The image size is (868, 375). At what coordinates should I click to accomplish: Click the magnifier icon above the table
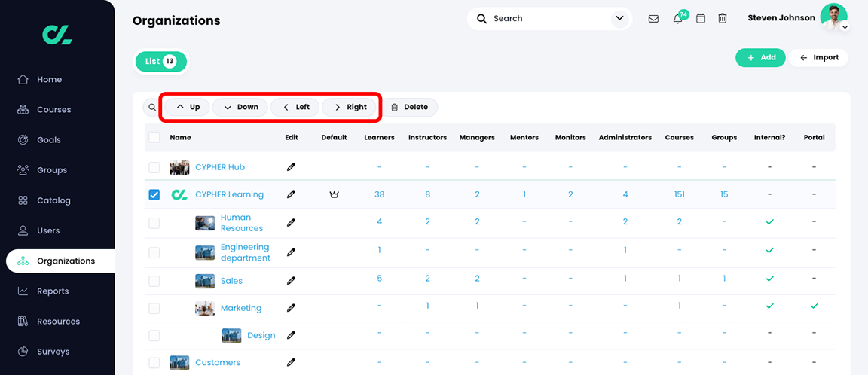tap(152, 107)
